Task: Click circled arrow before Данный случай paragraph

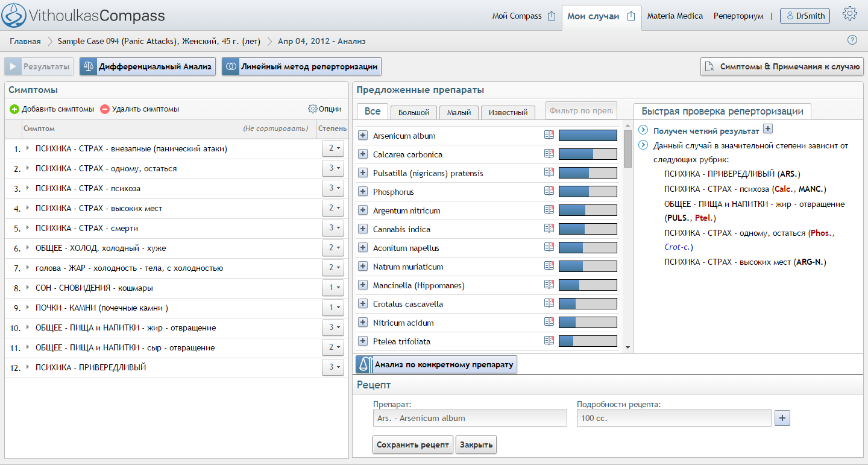Action: click(x=643, y=145)
